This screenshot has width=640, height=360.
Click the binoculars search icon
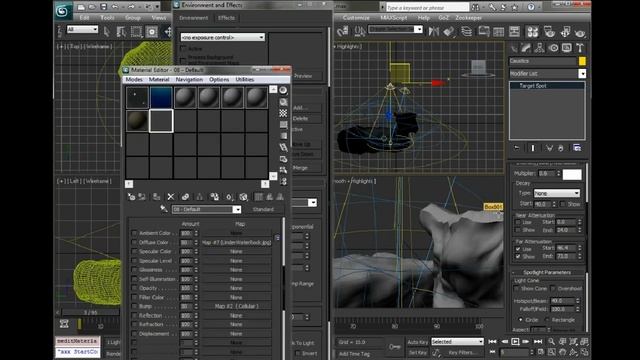475,7
